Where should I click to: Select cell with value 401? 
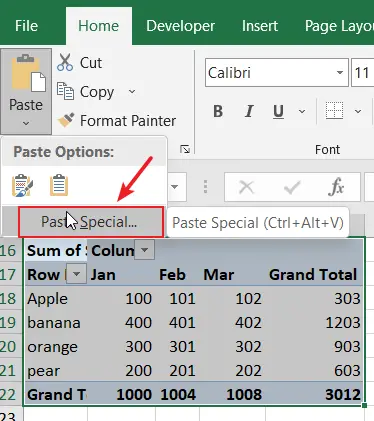click(x=177, y=323)
